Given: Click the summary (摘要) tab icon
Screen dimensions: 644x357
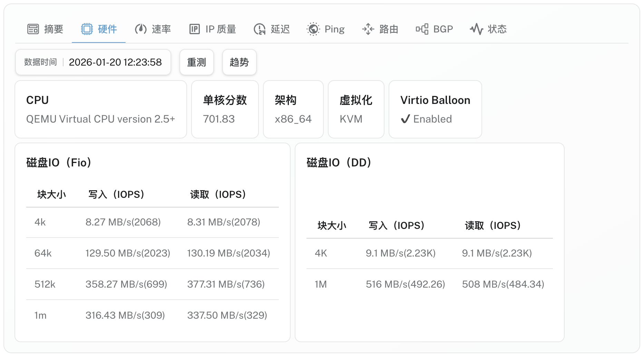Looking at the screenshot, I should 33,29.
